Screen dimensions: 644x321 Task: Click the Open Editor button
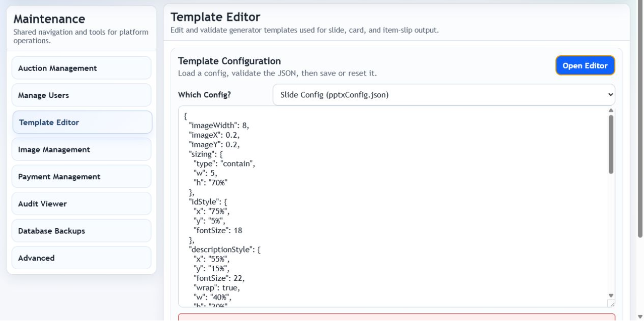pyautogui.click(x=585, y=65)
